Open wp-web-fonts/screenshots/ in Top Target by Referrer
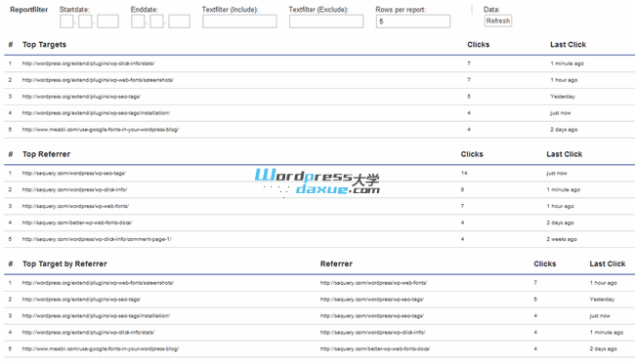The width and height of the screenshot is (635, 364). click(x=98, y=283)
